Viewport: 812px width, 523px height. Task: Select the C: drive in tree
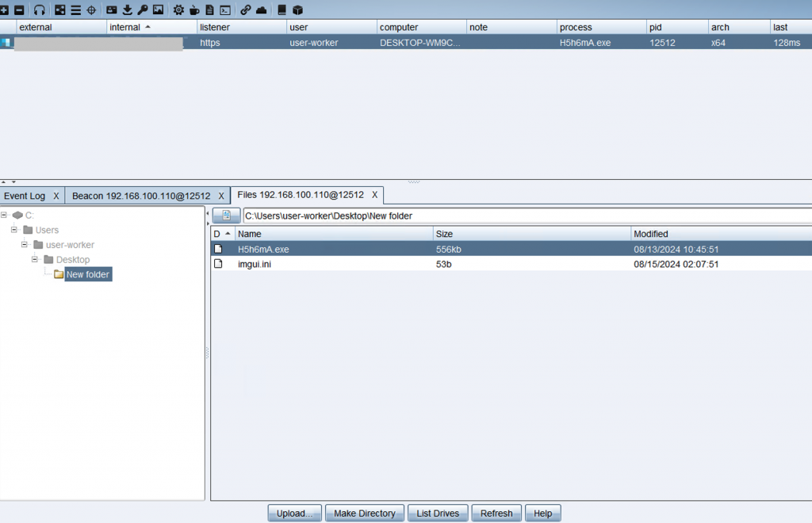coord(29,216)
